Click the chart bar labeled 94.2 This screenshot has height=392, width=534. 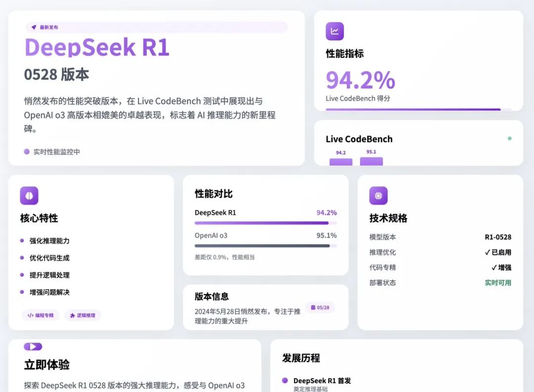pyautogui.click(x=341, y=162)
